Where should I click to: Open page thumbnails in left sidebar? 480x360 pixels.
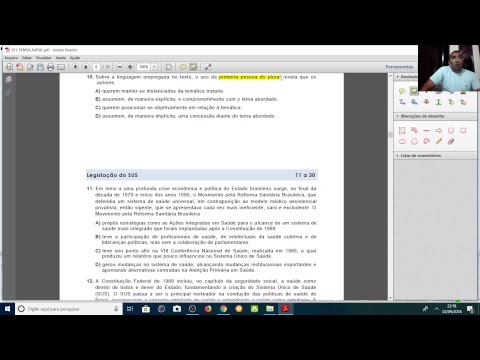9,79
